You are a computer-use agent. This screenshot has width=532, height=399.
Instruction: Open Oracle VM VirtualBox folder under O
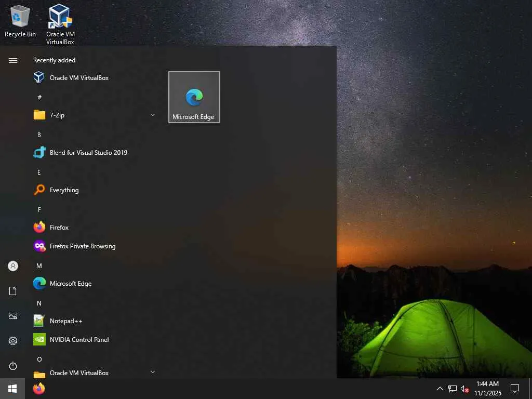(95, 373)
